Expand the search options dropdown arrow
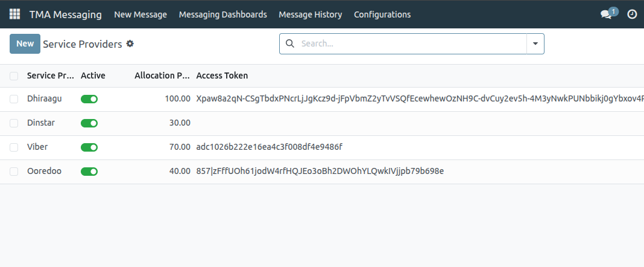This screenshot has height=267, width=644. coord(535,43)
